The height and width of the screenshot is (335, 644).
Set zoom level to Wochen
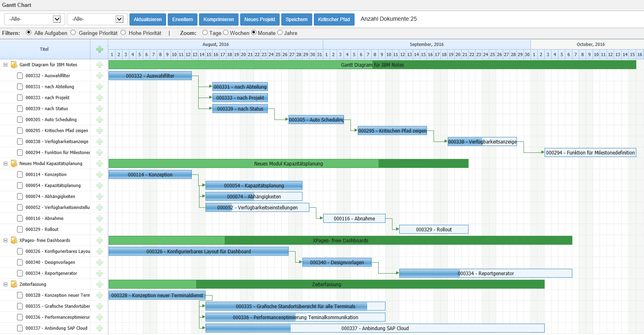(226, 33)
